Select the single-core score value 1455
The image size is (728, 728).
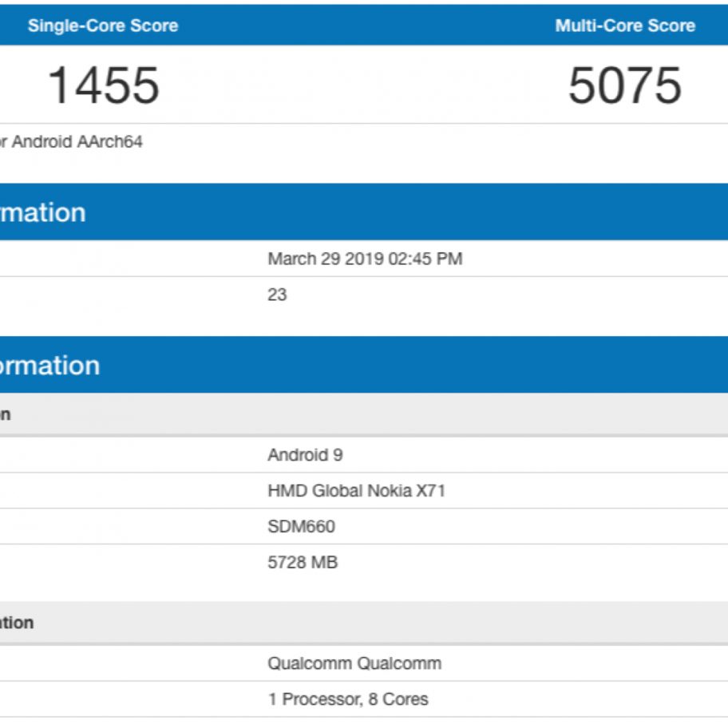[104, 85]
